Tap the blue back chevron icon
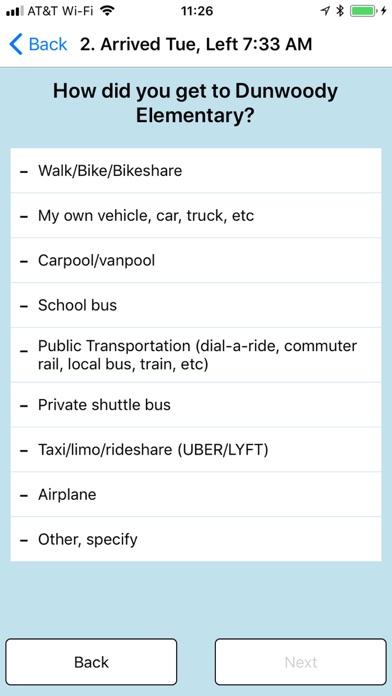Viewport: 392px width, 696px height. tap(15, 44)
